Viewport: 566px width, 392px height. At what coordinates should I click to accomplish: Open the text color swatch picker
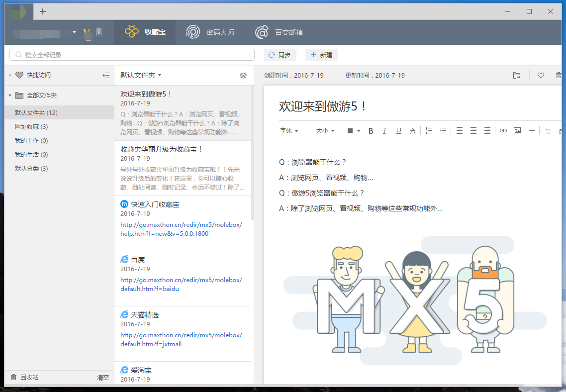point(353,131)
